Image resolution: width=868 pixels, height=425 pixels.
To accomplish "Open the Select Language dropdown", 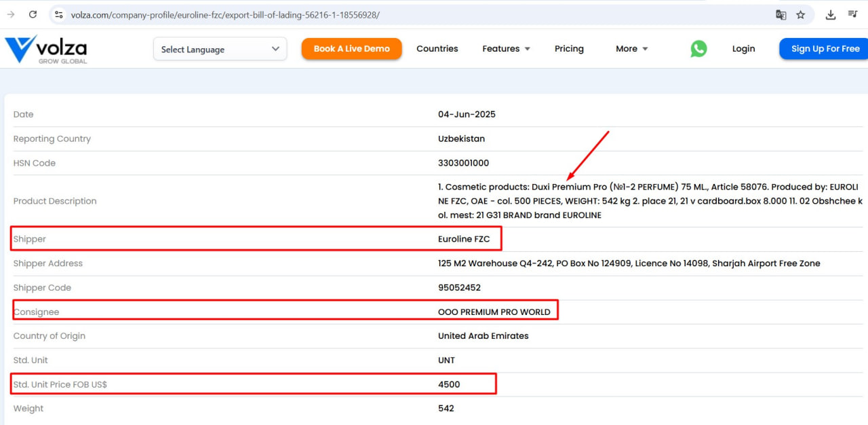I will [x=220, y=49].
